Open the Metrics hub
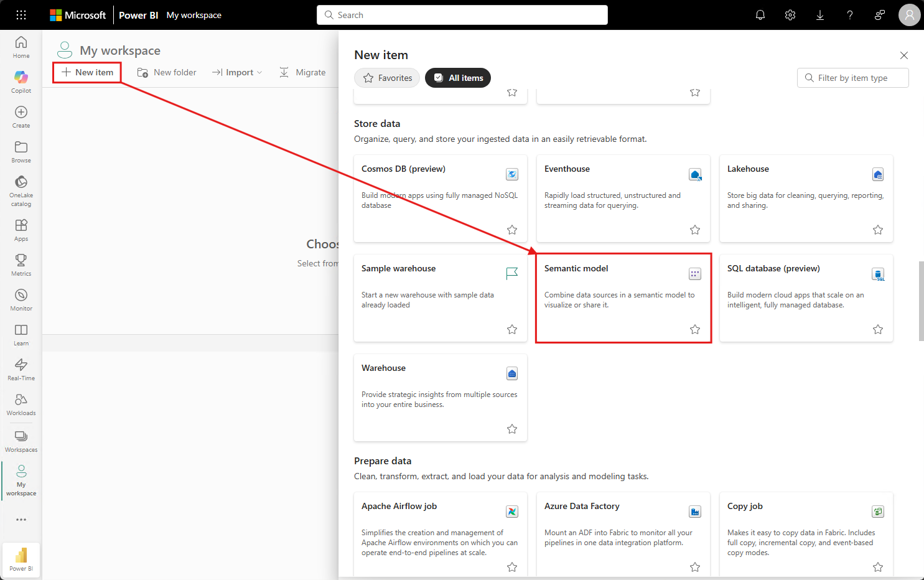This screenshot has height=580, width=924. [21, 264]
